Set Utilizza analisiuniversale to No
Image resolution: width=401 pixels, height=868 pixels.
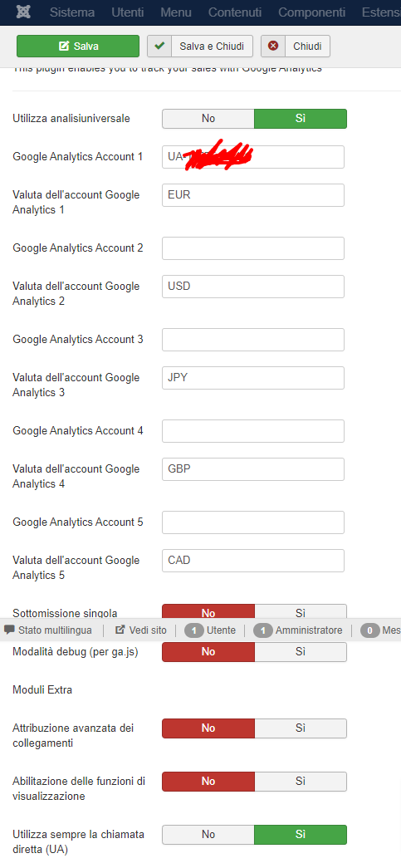click(x=208, y=119)
